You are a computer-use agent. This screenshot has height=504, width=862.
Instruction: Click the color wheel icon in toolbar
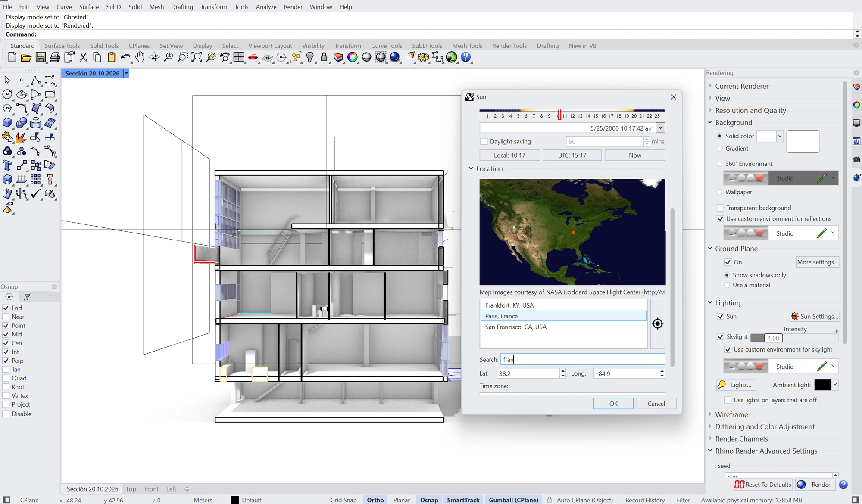(352, 57)
